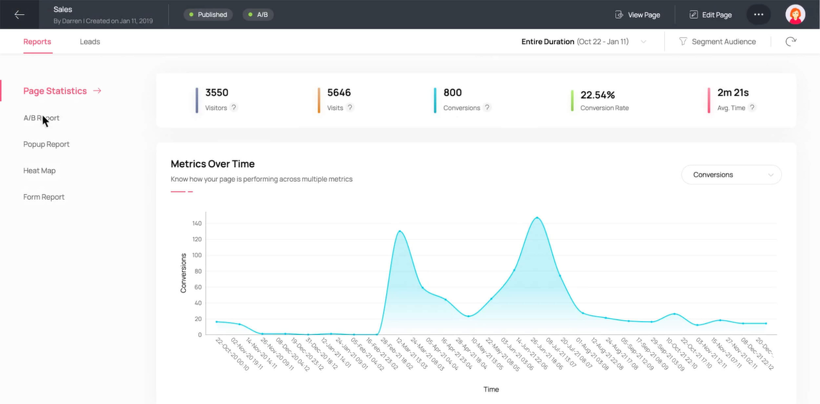Open the Conversions metric dropdown

coord(731,175)
